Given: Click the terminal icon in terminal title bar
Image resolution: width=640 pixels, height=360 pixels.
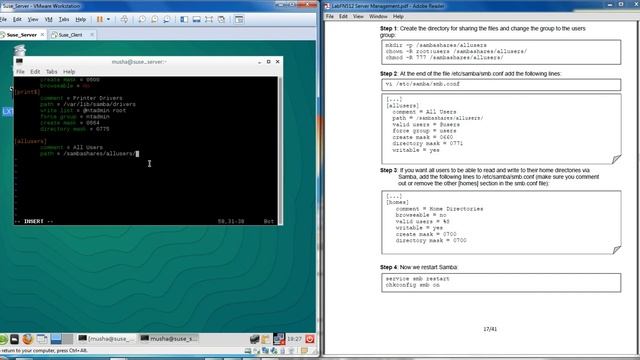Looking at the screenshot, I should [x=19, y=62].
